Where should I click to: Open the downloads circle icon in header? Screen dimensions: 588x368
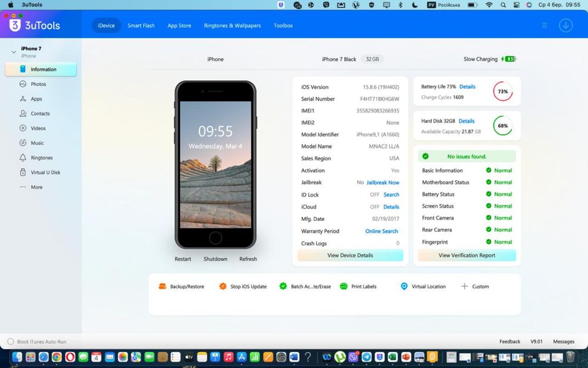click(566, 25)
